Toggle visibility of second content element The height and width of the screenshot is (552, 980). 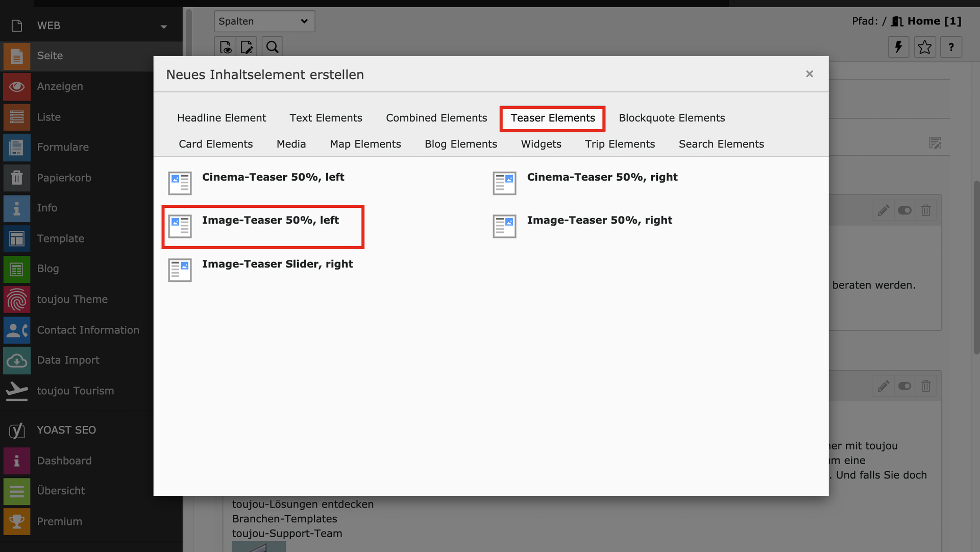pos(904,386)
